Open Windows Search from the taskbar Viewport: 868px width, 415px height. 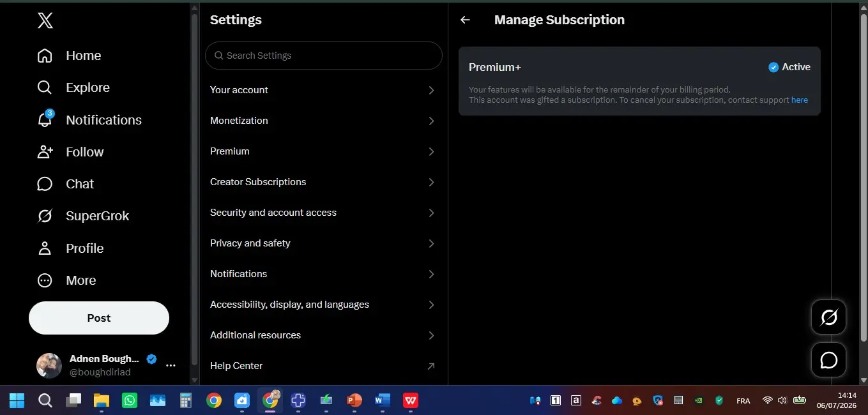45,400
